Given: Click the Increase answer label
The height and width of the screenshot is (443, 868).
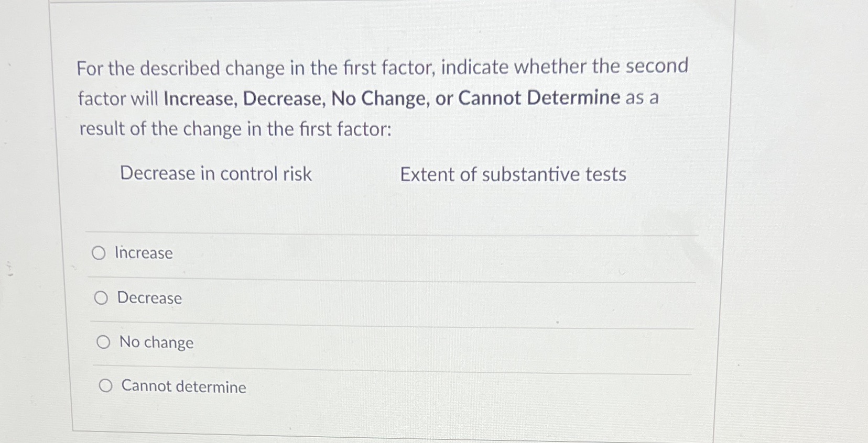Looking at the screenshot, I should [x=143, y=253].
